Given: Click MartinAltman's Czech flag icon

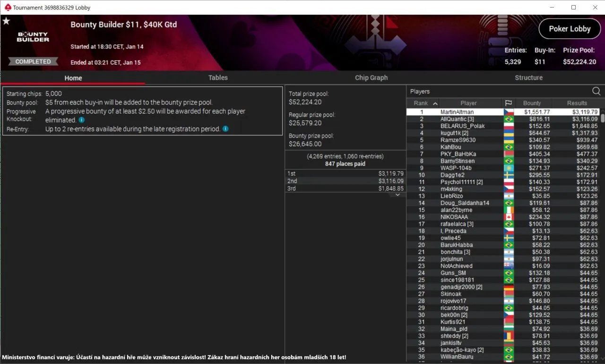Looking at the screenshot, I should point(509,112).
